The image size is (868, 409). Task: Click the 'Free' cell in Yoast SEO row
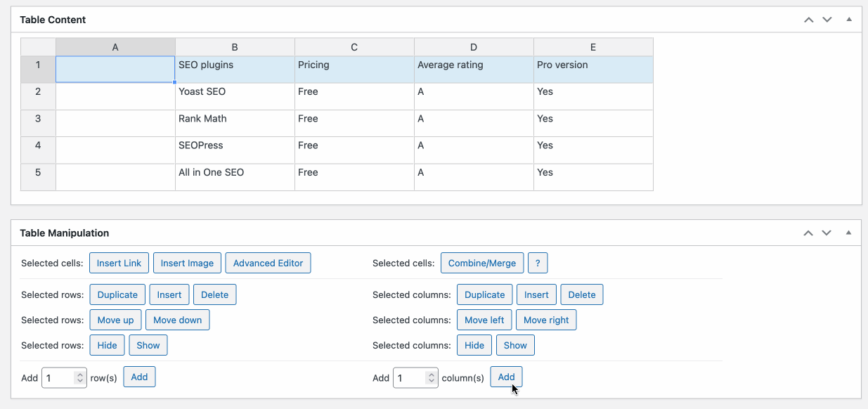[354, 96]
